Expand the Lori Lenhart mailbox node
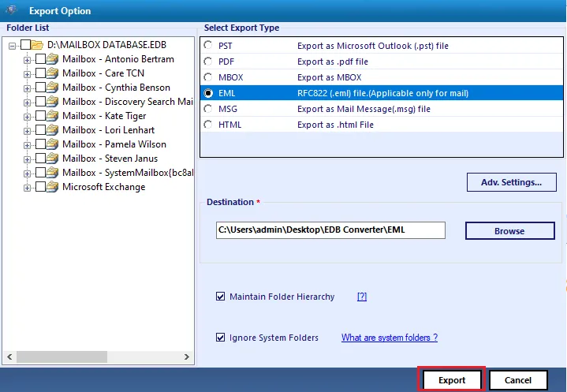 pos(27,131)
